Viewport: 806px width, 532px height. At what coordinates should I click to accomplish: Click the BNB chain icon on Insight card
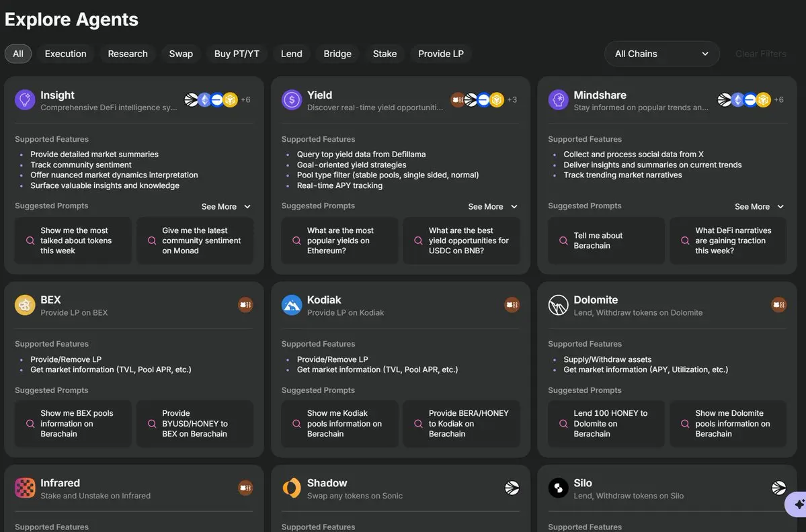pos(231,99)
